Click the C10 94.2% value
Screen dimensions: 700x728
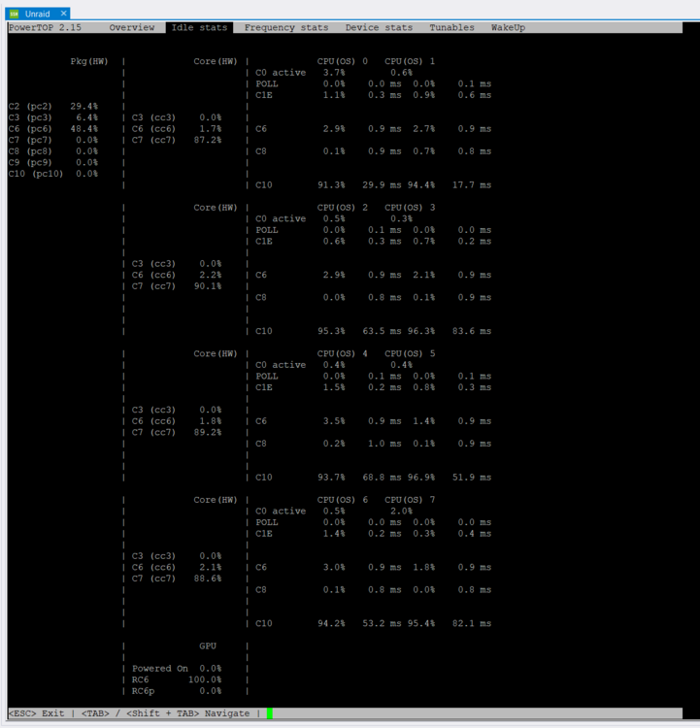tap(331, 623)
